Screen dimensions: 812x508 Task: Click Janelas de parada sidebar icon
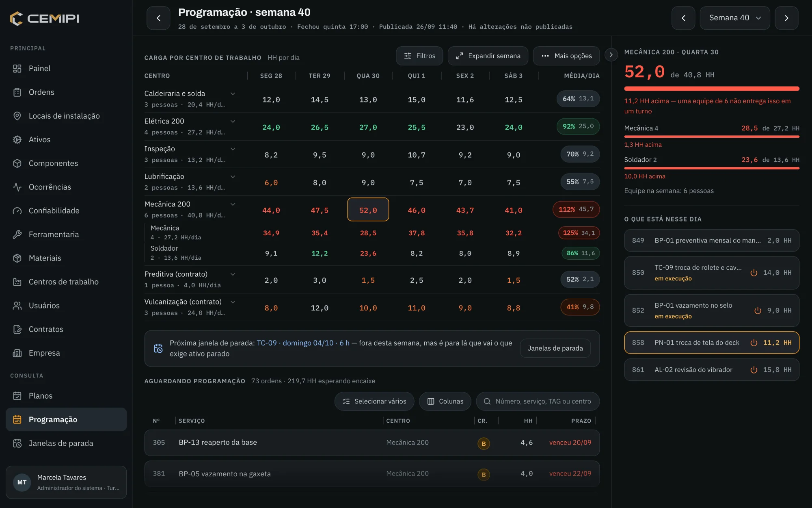coord(17,443)
